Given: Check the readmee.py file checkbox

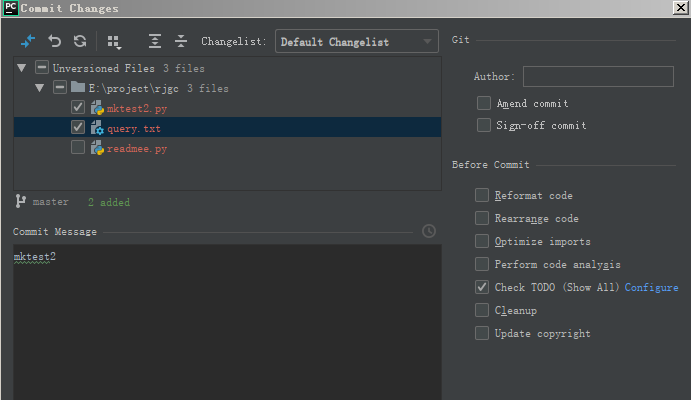Looking at the screenshot, I should pos(78,148).
